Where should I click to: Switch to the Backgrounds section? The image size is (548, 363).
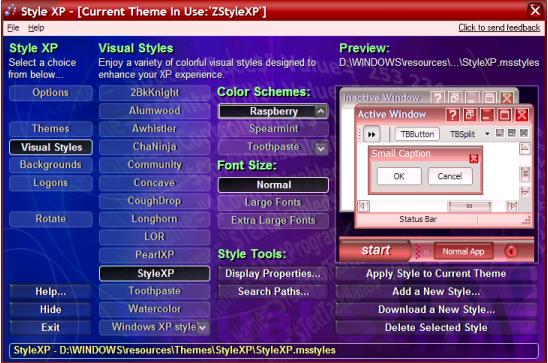point(51,165)
